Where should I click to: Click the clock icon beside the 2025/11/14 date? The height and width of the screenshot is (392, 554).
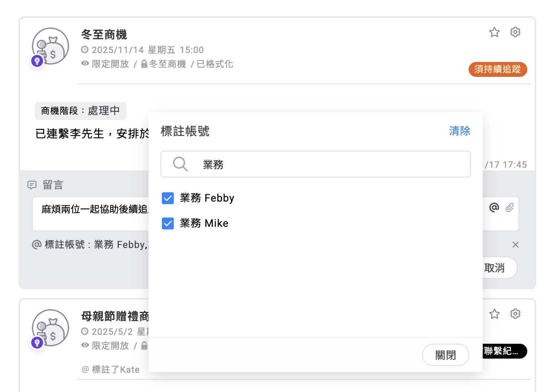tap(85, 49)
